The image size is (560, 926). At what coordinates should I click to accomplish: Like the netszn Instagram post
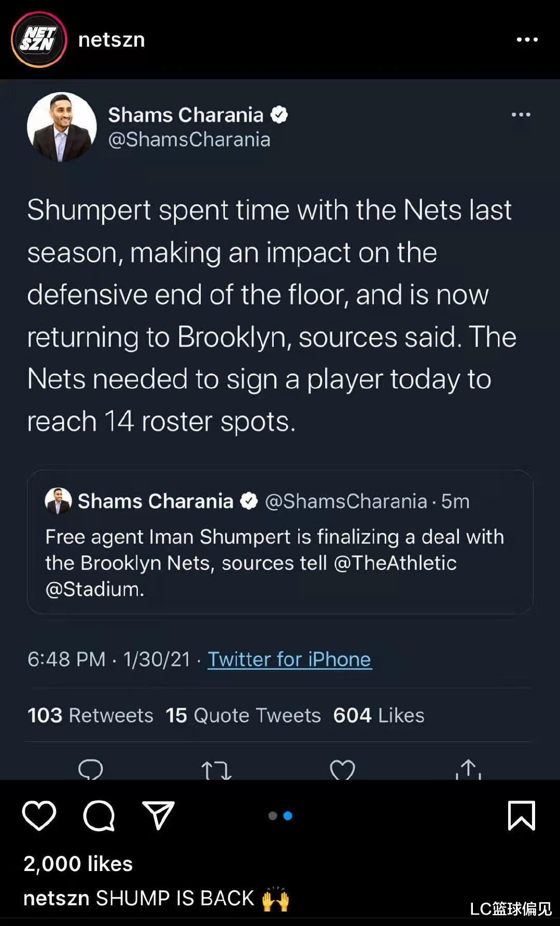[x=39, y=816]
